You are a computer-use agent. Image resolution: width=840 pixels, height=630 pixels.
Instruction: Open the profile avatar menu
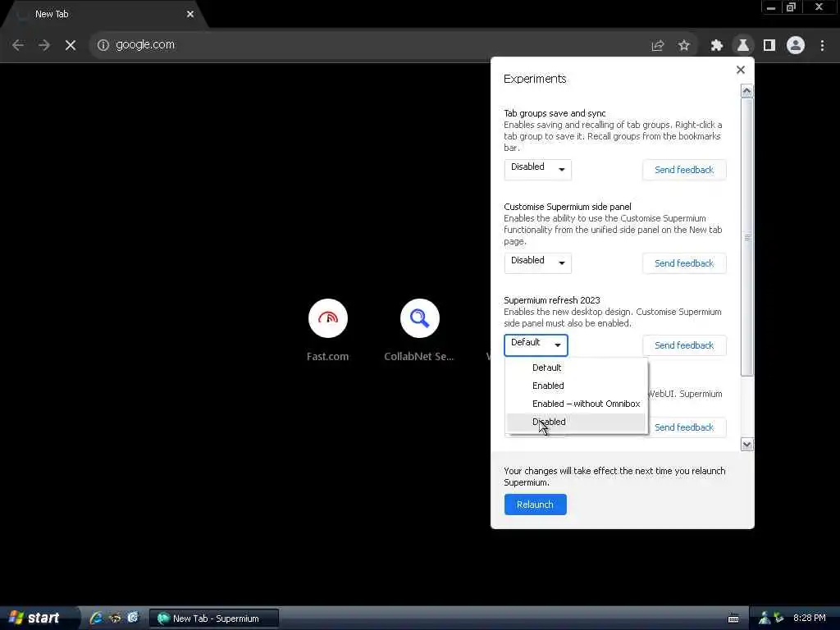click(x=796, y=46)
